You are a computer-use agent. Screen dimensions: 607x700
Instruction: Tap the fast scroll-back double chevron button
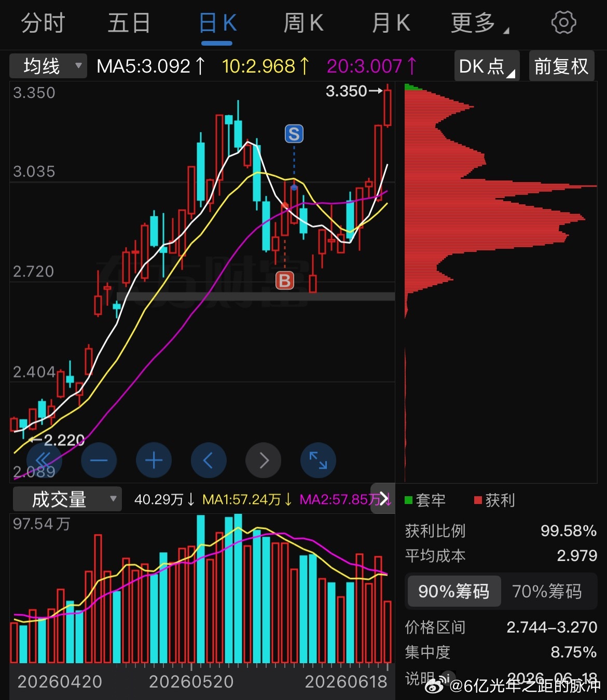coord(44,460)
